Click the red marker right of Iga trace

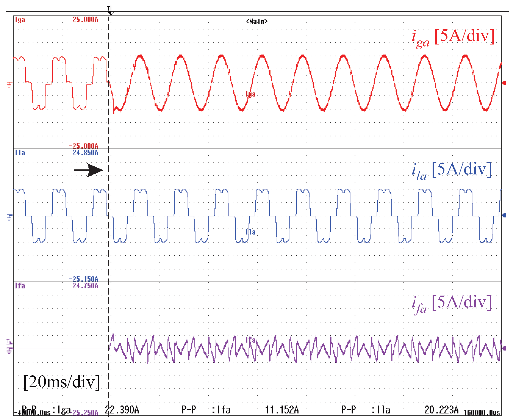coord(504,83)
